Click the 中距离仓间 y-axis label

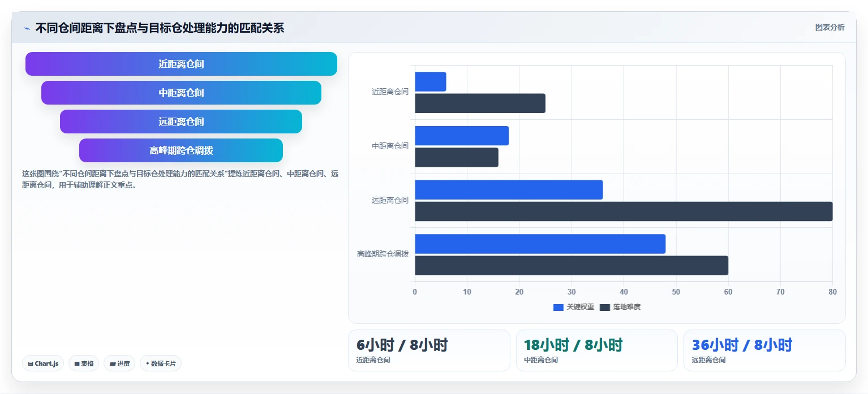coord(390,146)
